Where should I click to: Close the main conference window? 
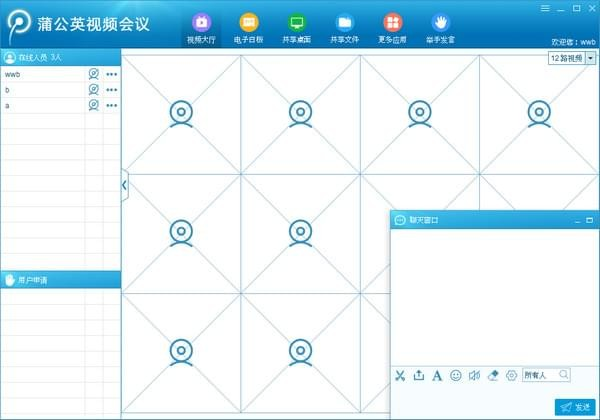(592, 8)
